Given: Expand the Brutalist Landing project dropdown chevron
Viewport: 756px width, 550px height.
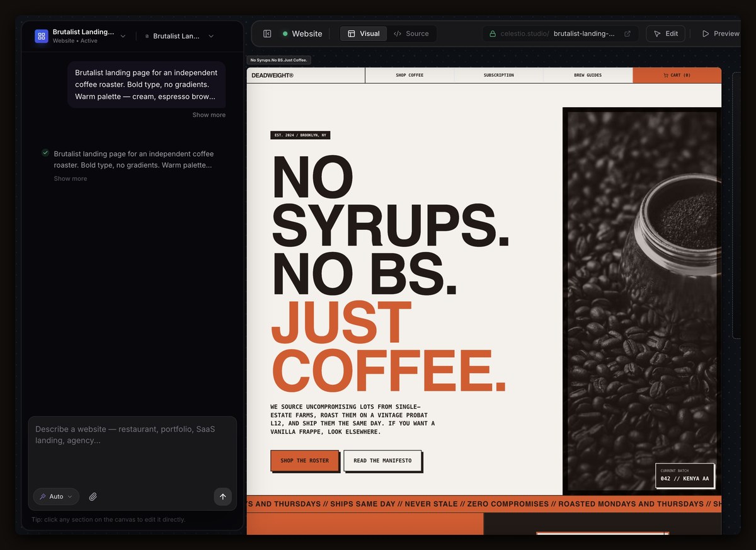Looking at the screenshot, I should tap(123, 36).
